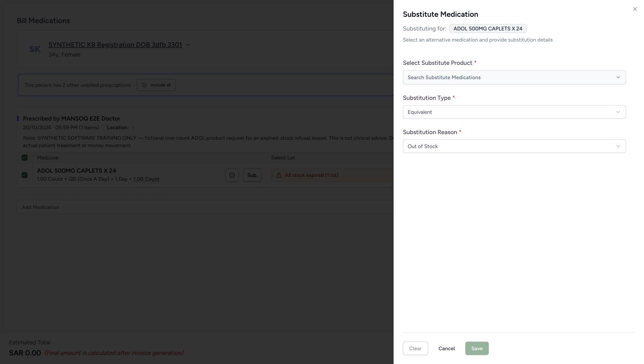Toggle the ADOL 500MG CAPLETS row checkbox

point(25,175)
